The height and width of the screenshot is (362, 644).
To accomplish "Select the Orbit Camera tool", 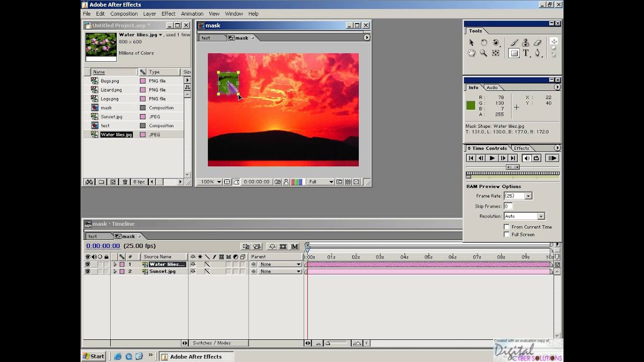I will pyautogui.click(x=496, y=43).
